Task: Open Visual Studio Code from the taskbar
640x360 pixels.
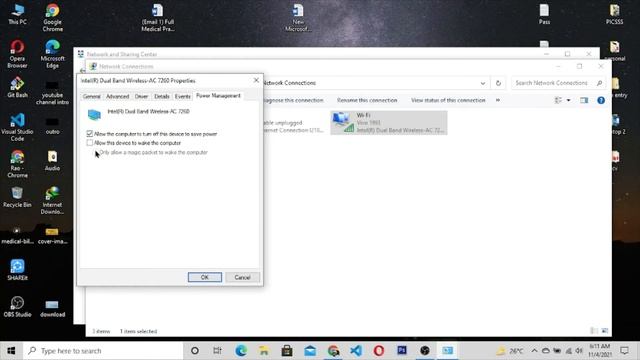Action: tap(356, 351)
